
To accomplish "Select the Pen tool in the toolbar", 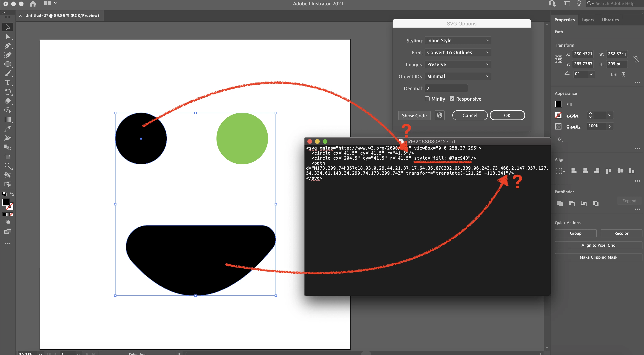I will 8,46.
